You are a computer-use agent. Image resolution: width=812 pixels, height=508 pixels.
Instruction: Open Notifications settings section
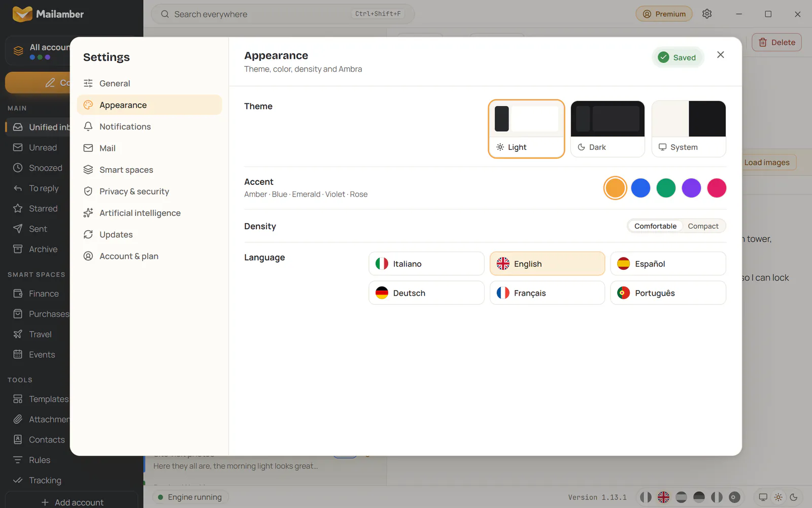click(x=149, y=126)
